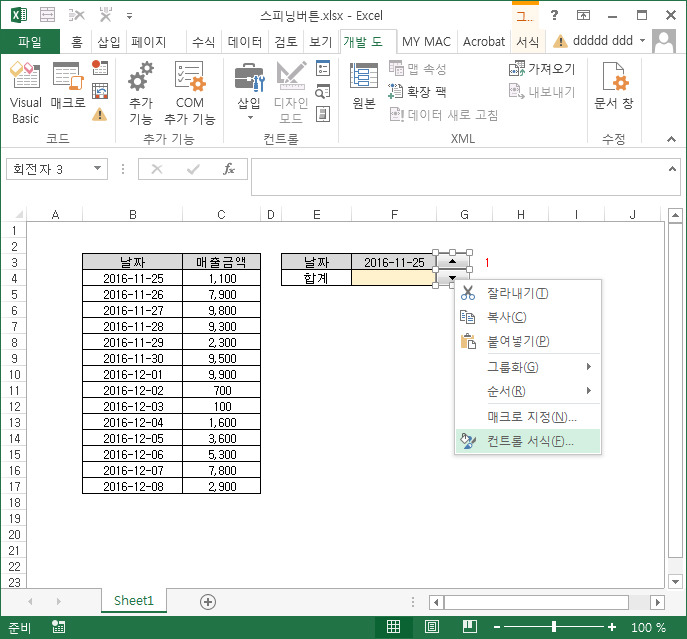Expand the Group (그룹화) submenu

(x=528, y=367)
